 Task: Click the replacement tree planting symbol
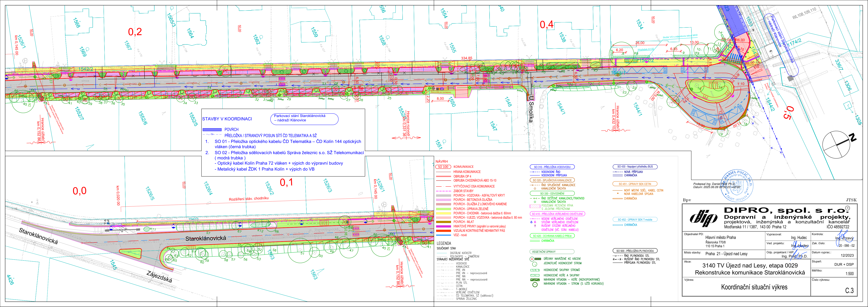535,284
